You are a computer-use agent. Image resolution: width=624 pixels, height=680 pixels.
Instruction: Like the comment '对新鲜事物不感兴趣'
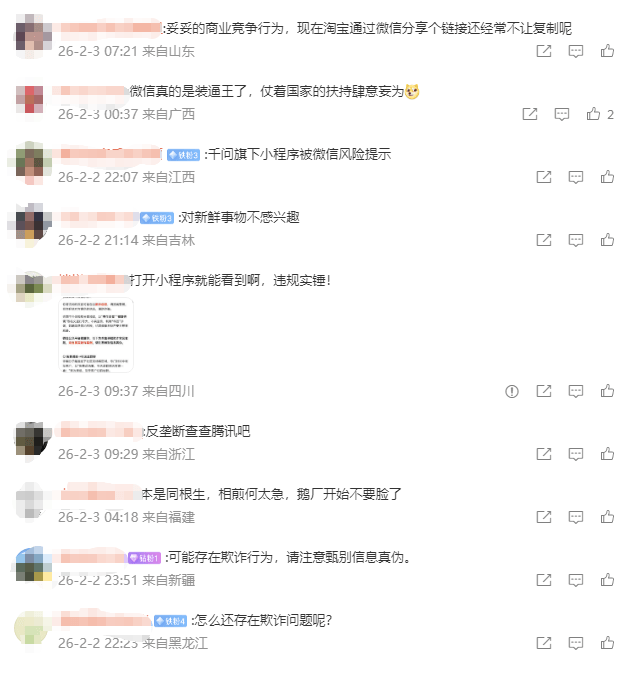pyautogui.click(x=607, y=240)
